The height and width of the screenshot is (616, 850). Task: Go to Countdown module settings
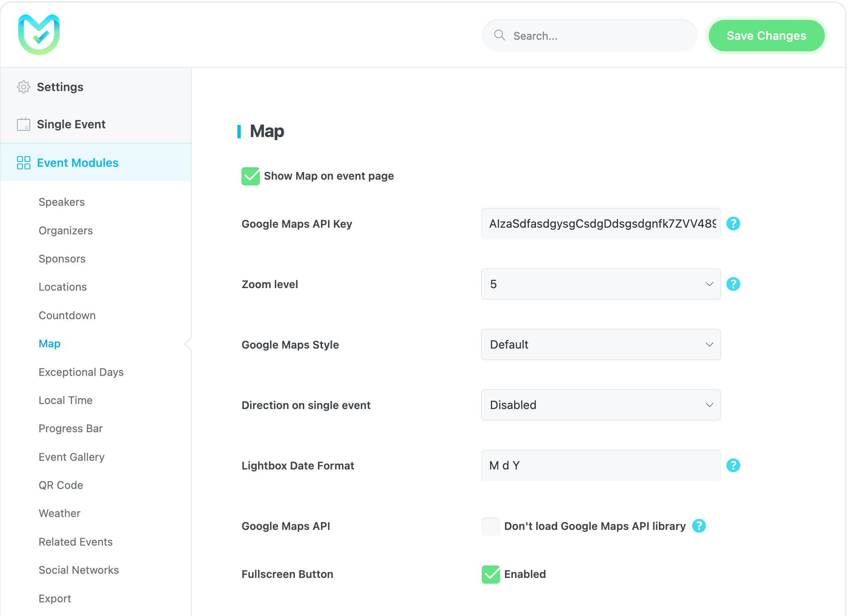tap(67, 315)
